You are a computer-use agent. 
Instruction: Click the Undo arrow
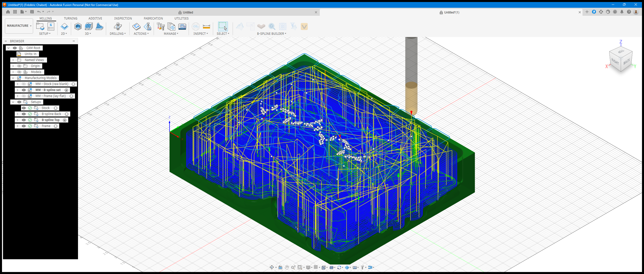39,12
